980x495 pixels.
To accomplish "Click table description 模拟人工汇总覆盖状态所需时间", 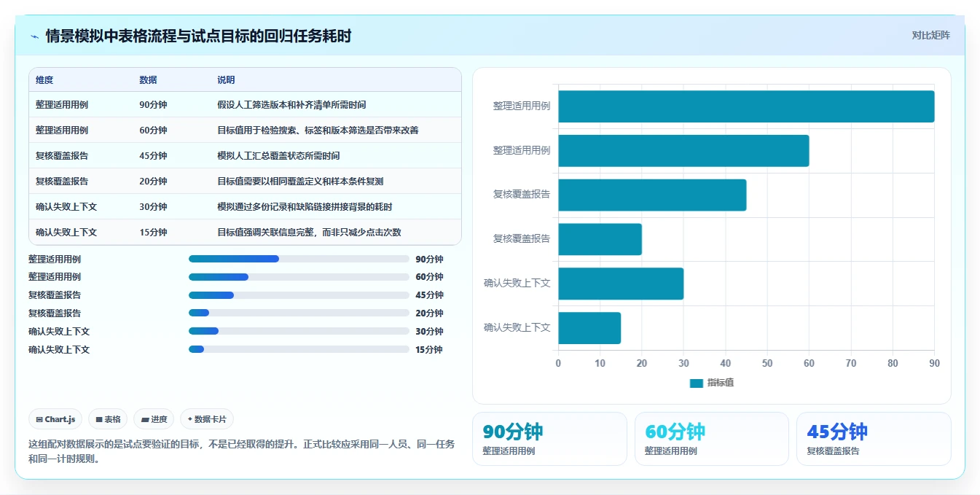I will [278, 156].
